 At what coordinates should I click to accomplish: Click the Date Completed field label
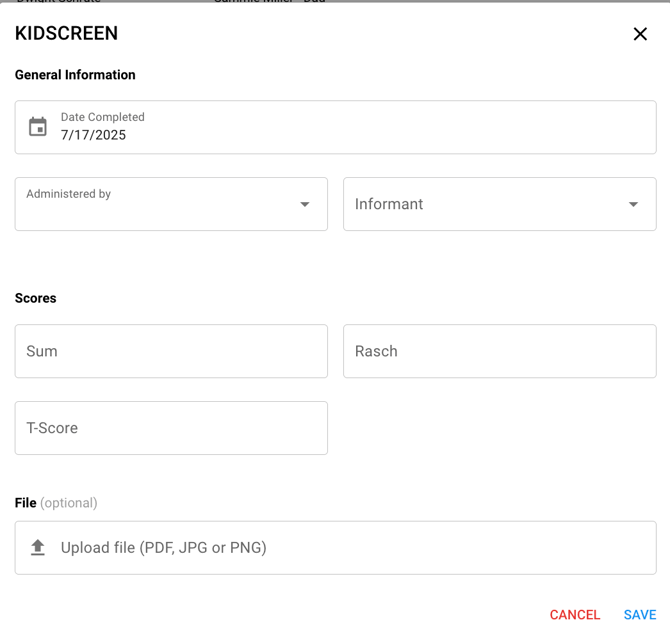coord(102,117)
